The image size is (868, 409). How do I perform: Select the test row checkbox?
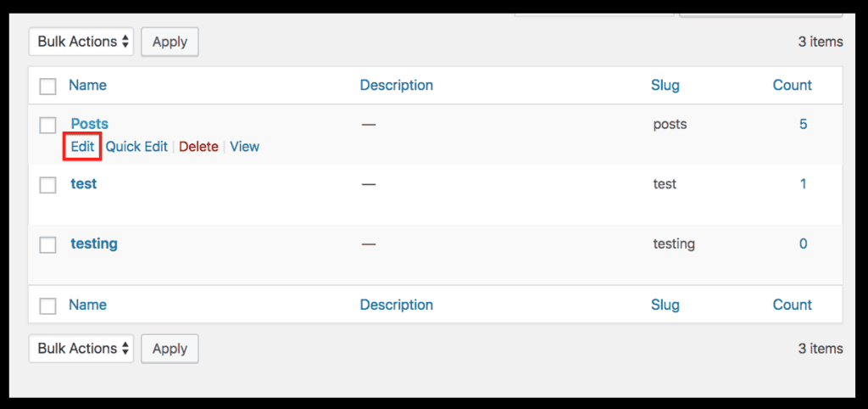48,185
